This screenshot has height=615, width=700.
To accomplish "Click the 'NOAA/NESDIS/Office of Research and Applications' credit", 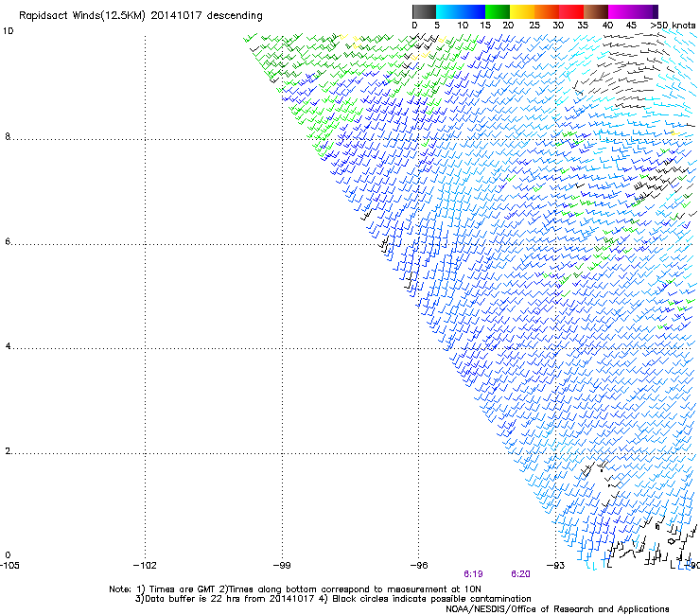I will pyautogui.click(x=557, y=609).
